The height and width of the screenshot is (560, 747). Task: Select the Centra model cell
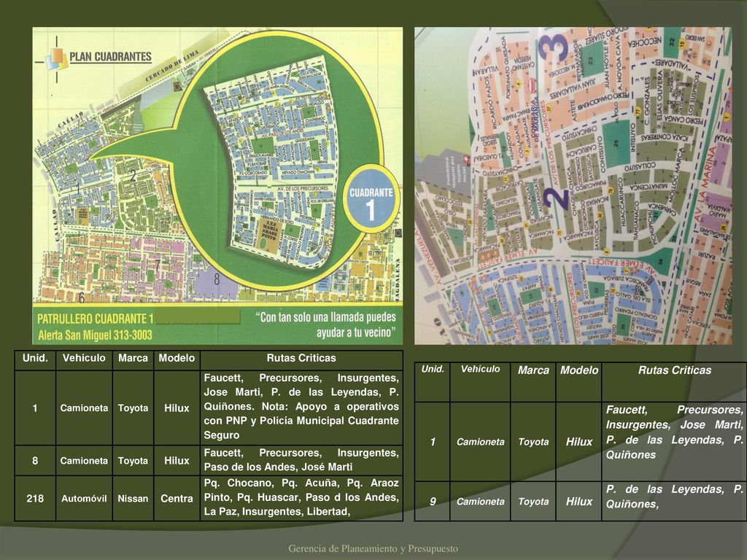tap(177, 499)
